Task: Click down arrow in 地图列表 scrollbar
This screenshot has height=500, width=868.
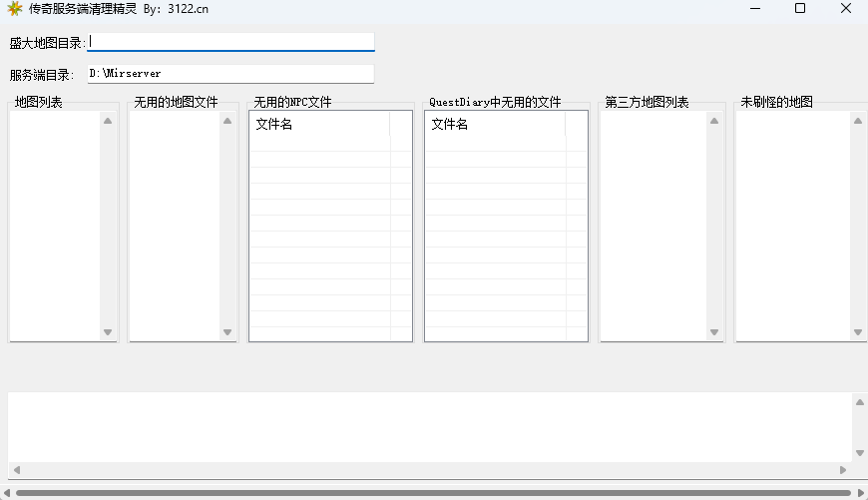Action: pos(108,332)
